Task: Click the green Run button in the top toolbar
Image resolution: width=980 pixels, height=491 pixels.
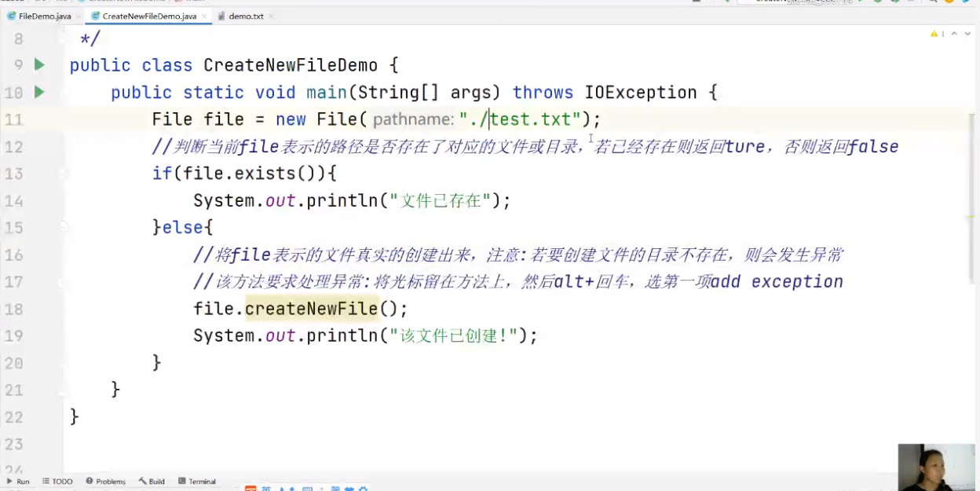Action: coord(861,3)
